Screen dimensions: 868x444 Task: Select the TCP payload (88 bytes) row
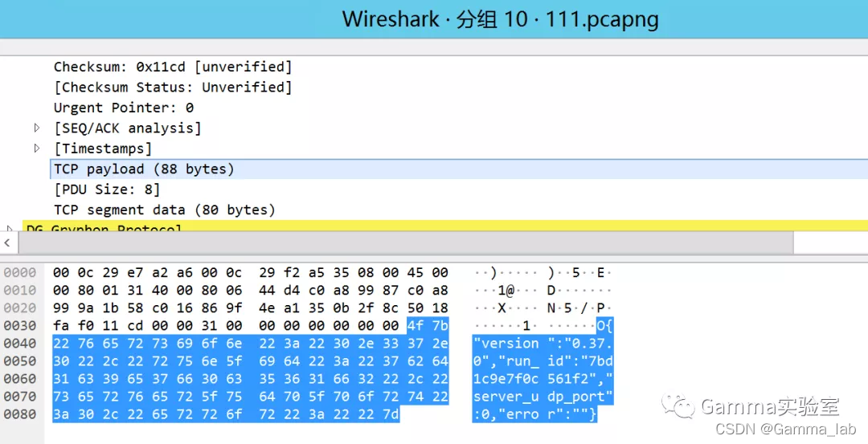pyautogui.click(x=458, y=169)
